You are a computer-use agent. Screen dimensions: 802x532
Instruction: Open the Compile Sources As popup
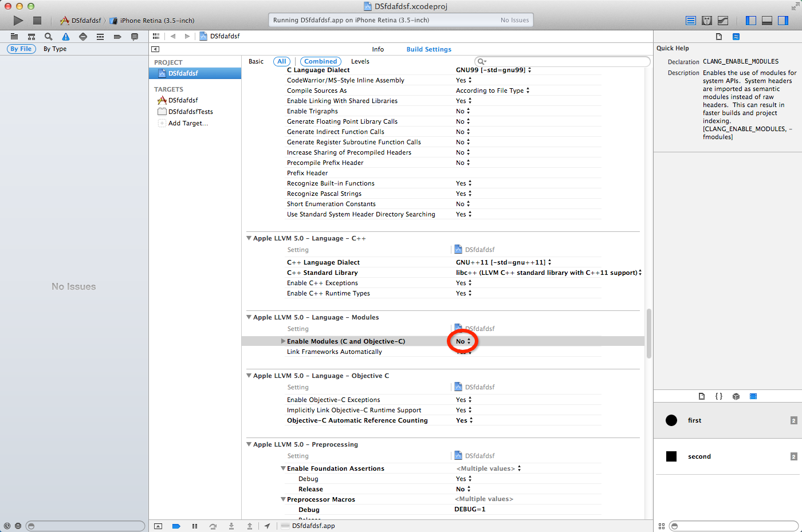pos(493,90)
